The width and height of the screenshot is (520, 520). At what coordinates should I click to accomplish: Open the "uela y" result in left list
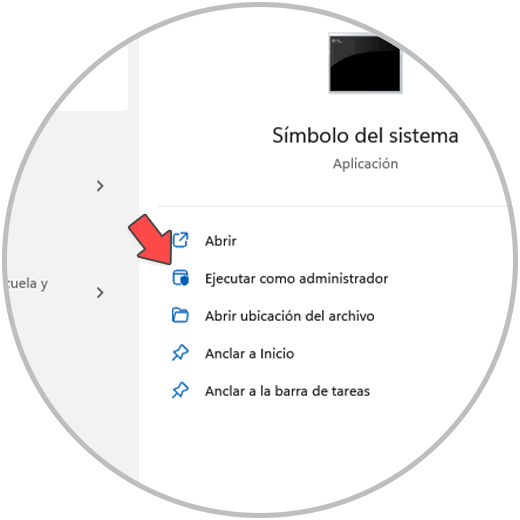[x=28, y=284]
